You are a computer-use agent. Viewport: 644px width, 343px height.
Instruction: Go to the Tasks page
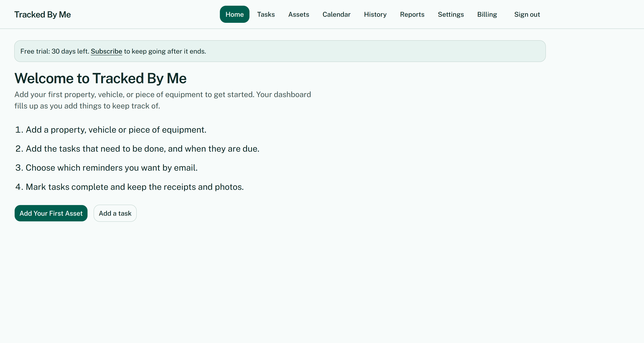(266, 14)
